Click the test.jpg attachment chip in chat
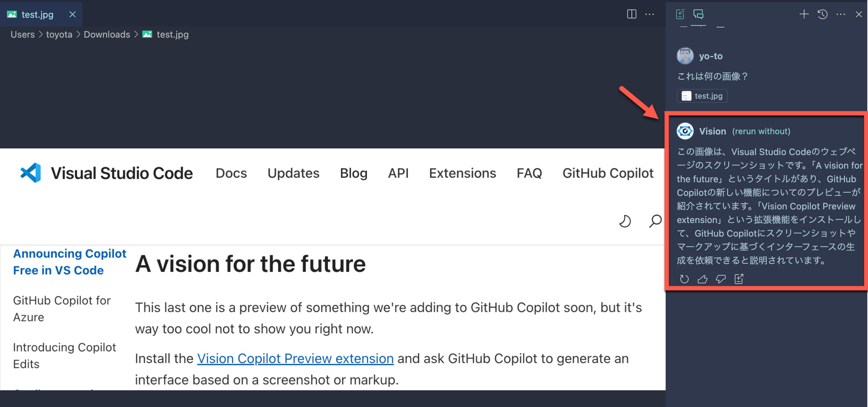Viewport: 868px width, 407px height. point(702,96)
